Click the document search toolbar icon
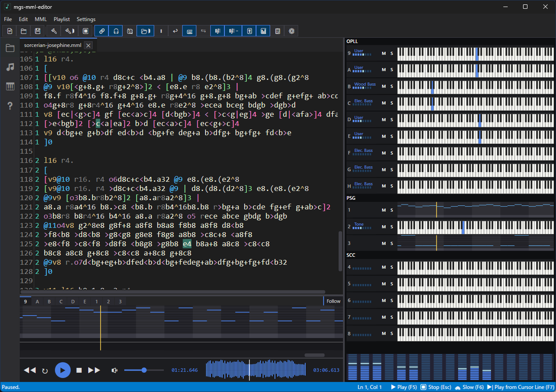Viewport: 556px width, 392px height. (130, 31)
